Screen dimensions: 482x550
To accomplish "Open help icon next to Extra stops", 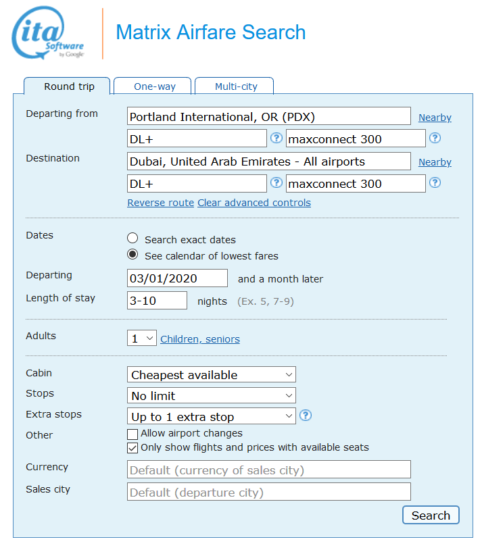I will point(306,415).
